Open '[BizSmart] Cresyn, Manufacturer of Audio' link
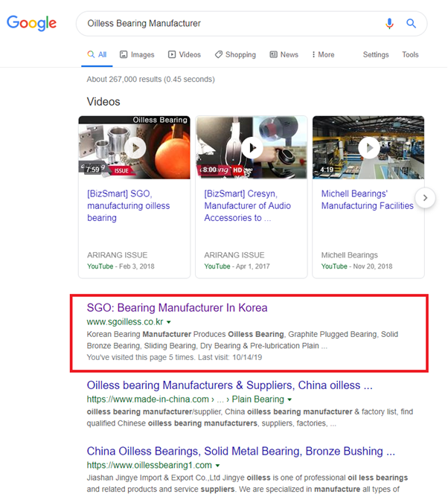Image resolution: width=448 pixels, height=494 pixels. 247,206
